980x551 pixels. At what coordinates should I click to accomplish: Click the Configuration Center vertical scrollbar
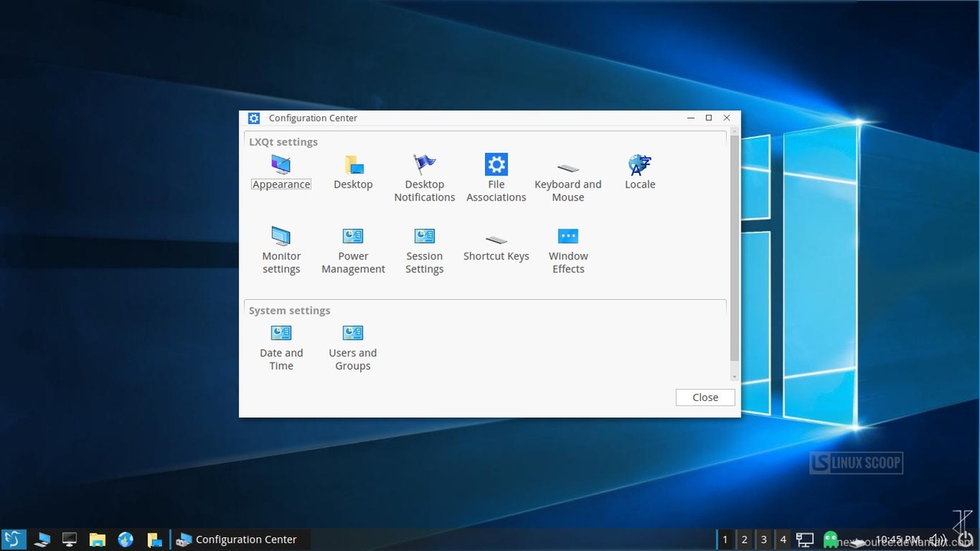(734, 249)
